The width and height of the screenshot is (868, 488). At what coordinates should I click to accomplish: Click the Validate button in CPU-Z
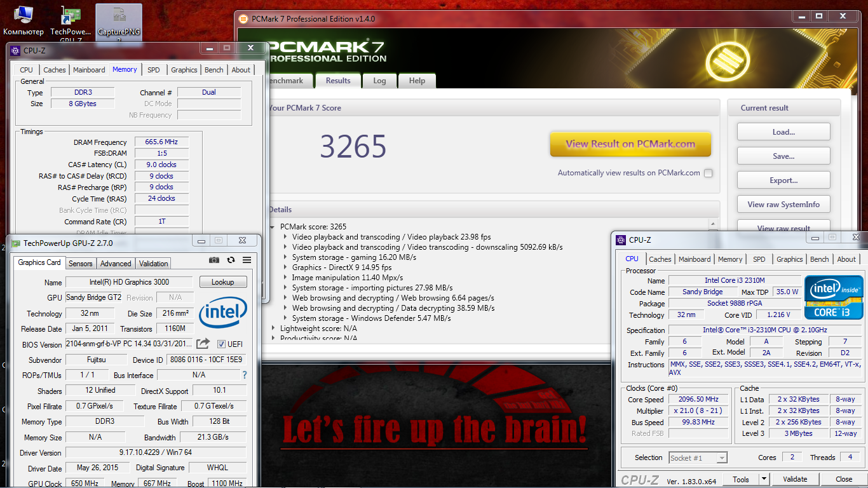pyautogui.click(x=795, y=480)
